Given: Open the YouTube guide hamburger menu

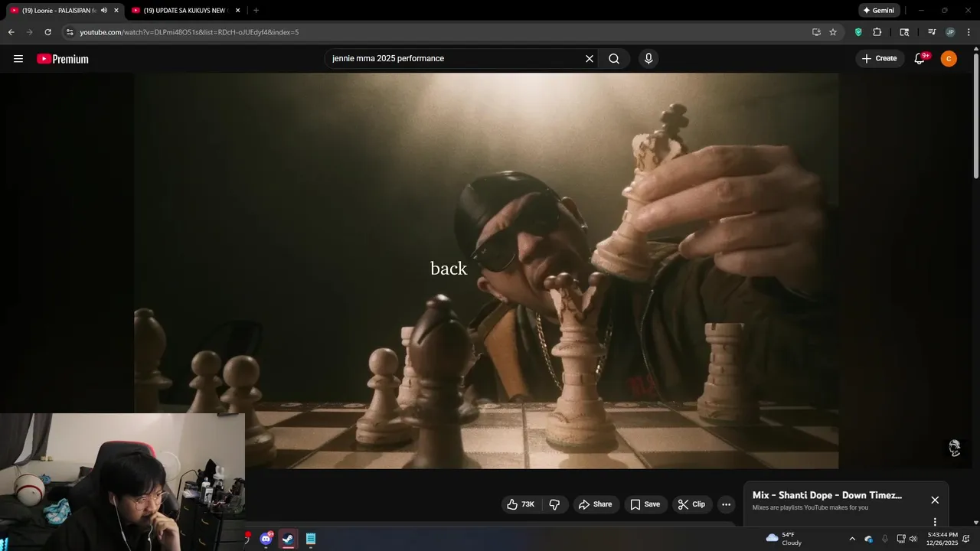Looking at the screenshot, I should click(18, 59).
